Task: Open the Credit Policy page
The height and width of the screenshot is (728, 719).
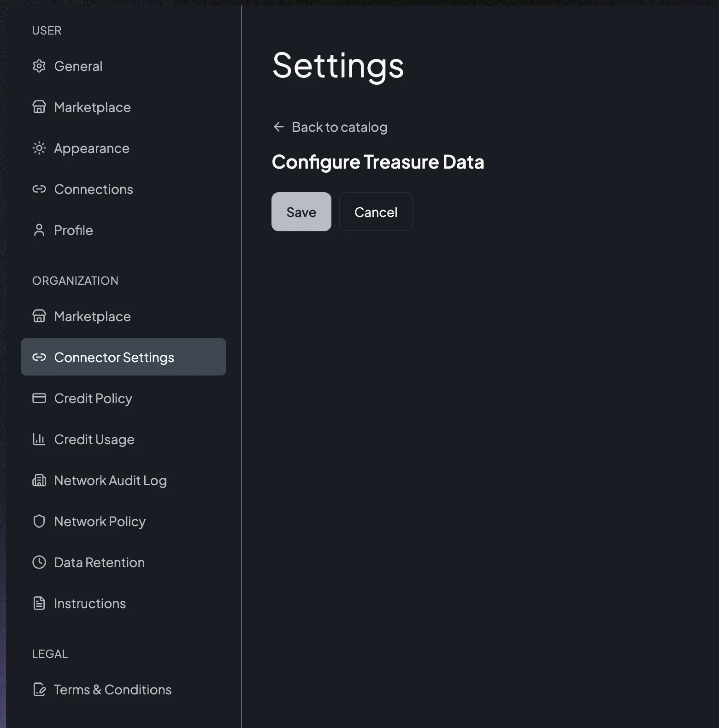Action: pos(124,399)
